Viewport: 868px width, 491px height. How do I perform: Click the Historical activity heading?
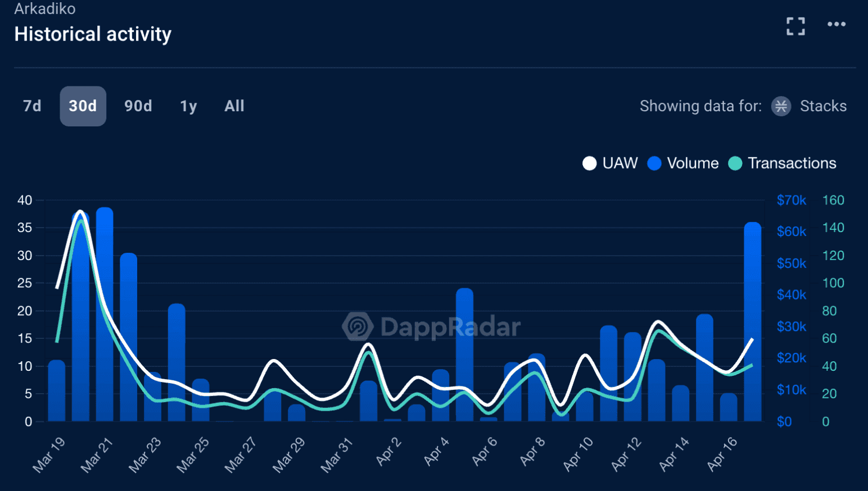[x=93, y=34]
